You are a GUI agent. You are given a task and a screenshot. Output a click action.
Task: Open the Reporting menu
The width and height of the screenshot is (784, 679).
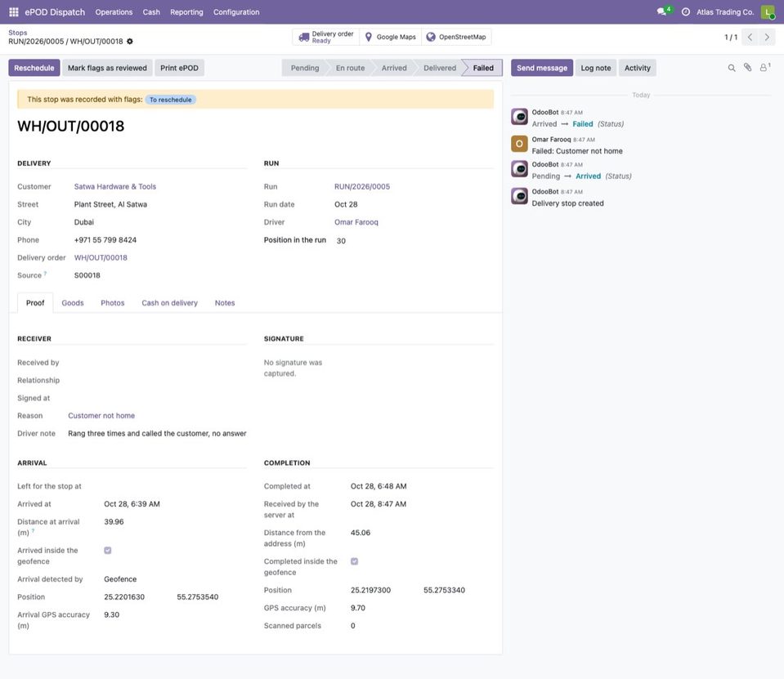186,12
